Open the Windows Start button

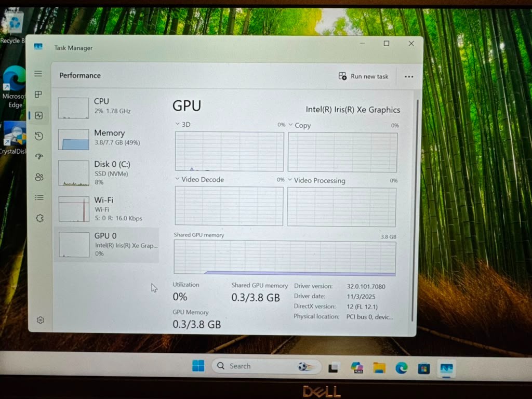tap(198, 366)
